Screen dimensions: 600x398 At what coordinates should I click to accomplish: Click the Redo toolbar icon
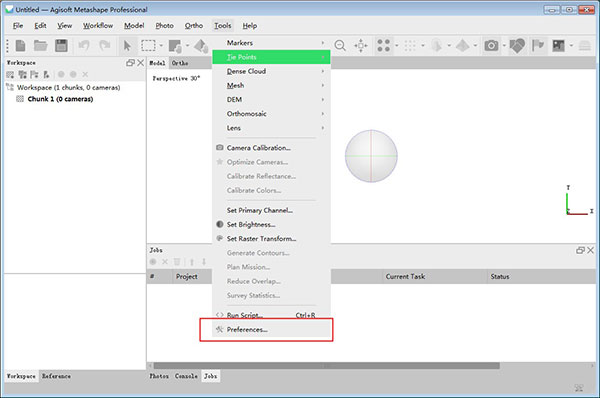104,46
